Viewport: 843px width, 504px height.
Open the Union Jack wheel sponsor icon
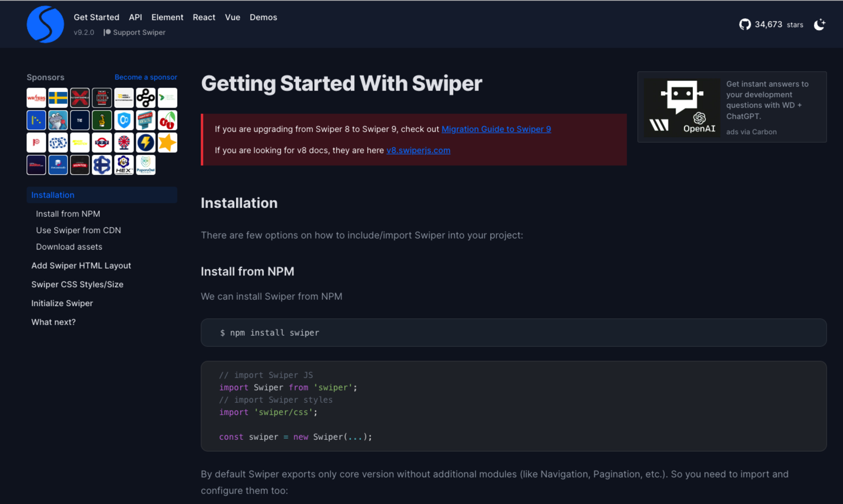tap(124, 142)
